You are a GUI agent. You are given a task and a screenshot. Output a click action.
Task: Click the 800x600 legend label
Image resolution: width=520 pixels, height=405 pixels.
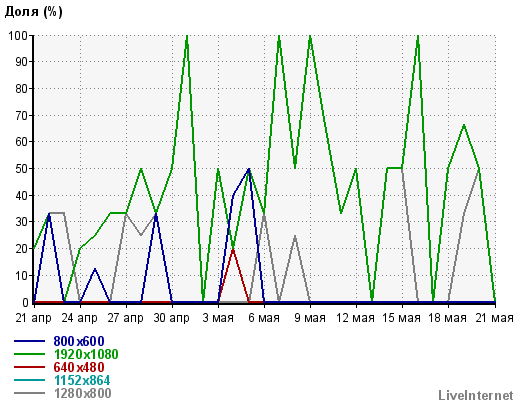79,341
